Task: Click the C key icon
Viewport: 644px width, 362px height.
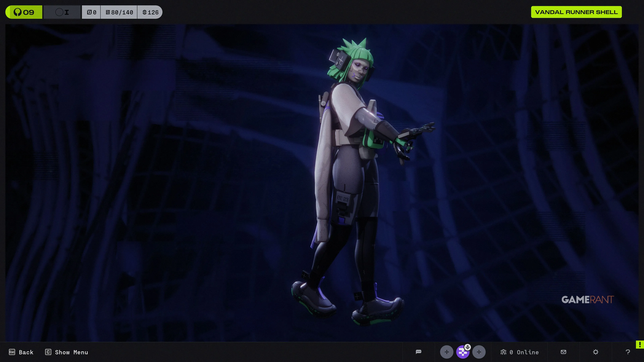Action: [x=48, y=352]
